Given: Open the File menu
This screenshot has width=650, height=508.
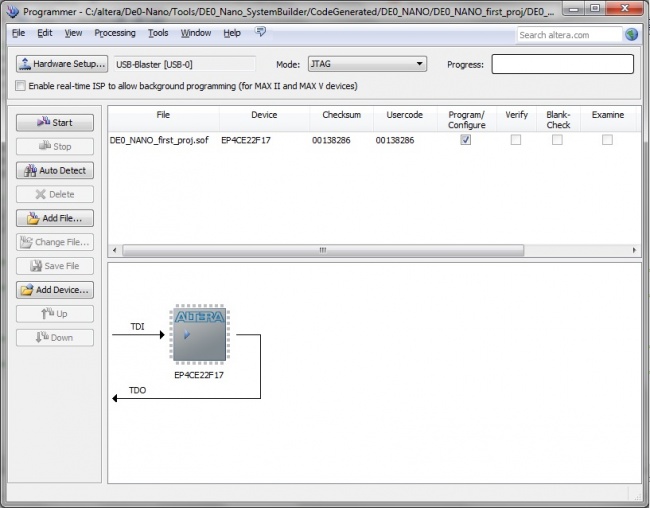Looking at the screenshot, I should click(x=18, y=33).
